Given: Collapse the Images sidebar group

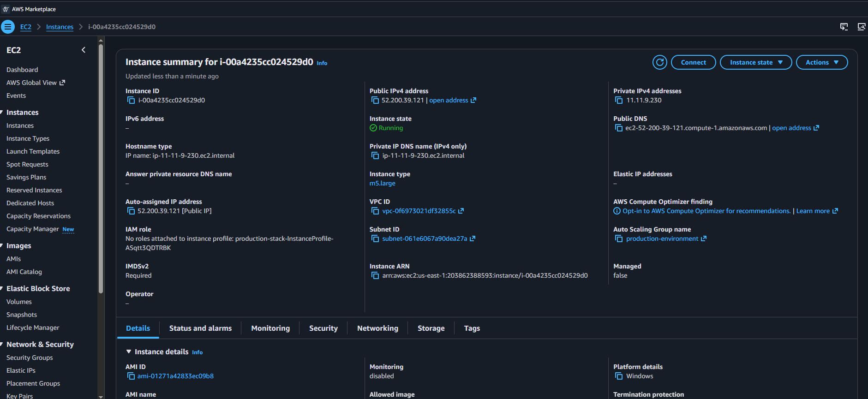Looking at the screenshot, I should point(2,245).
